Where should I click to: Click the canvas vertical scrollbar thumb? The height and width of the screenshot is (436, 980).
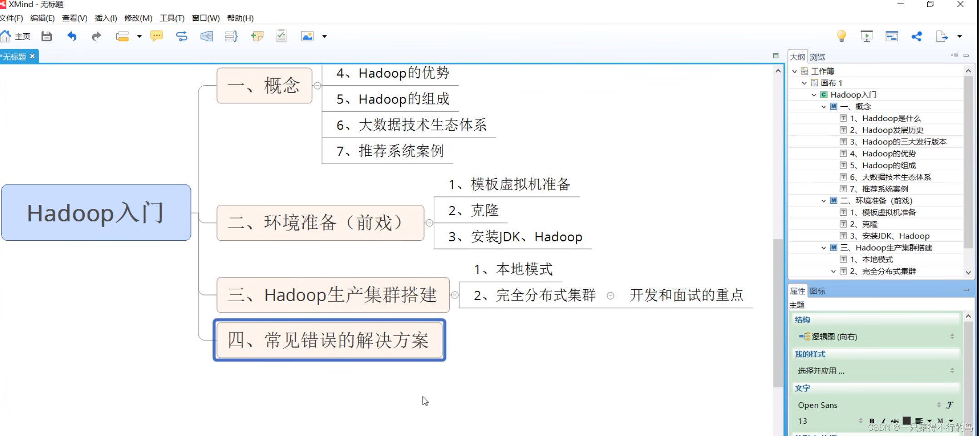point(778,312)
